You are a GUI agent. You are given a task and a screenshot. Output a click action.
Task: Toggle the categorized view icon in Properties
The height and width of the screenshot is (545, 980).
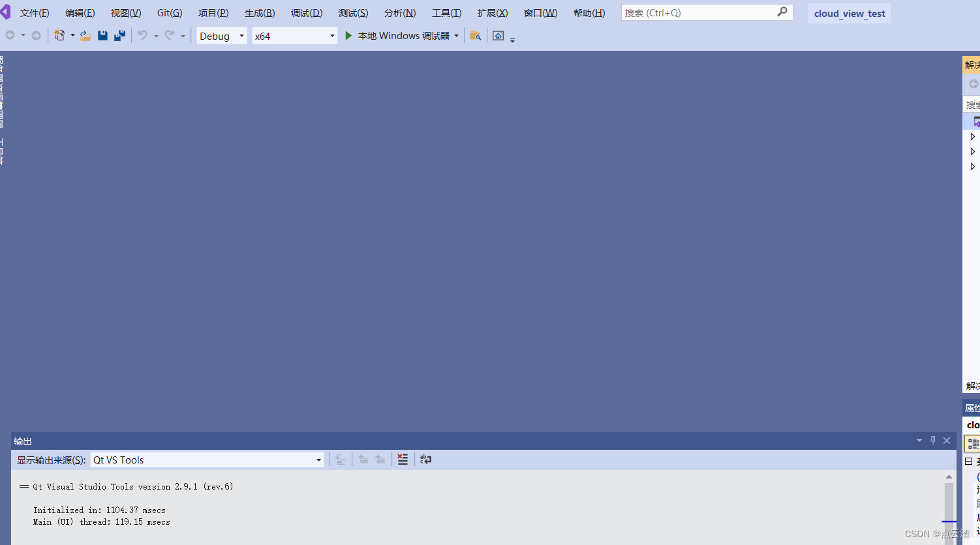[x=972, y=443]
